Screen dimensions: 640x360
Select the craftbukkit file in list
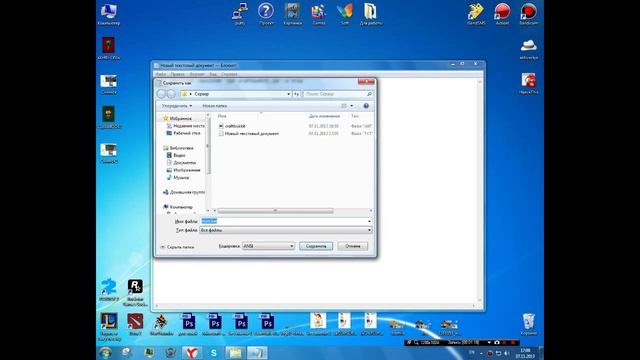tap(232, 126)
